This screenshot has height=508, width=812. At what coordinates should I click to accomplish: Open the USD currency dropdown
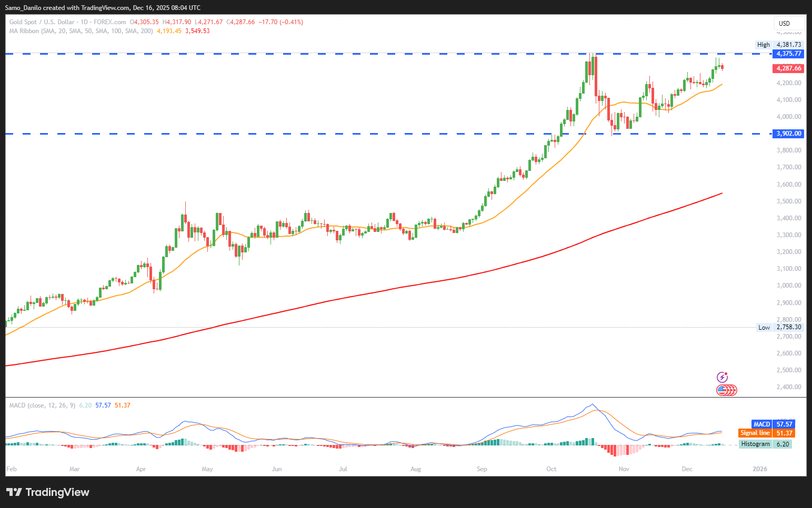click(788, 23)
